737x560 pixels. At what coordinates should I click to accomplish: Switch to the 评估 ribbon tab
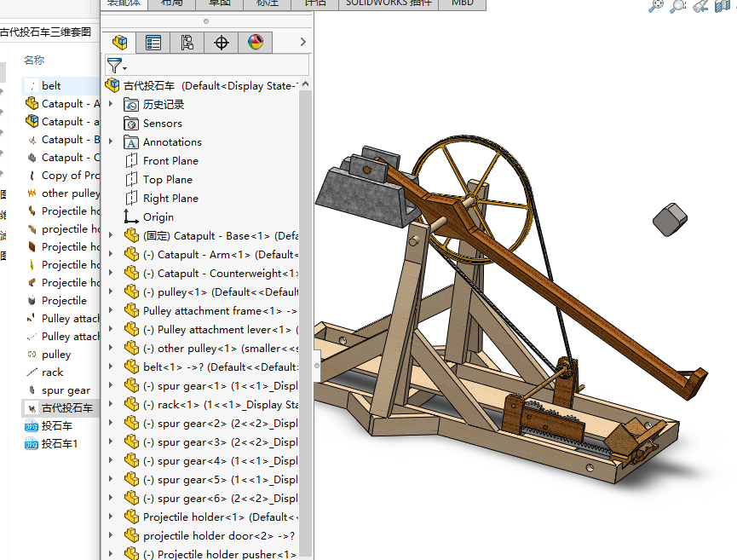coord(315,3)
